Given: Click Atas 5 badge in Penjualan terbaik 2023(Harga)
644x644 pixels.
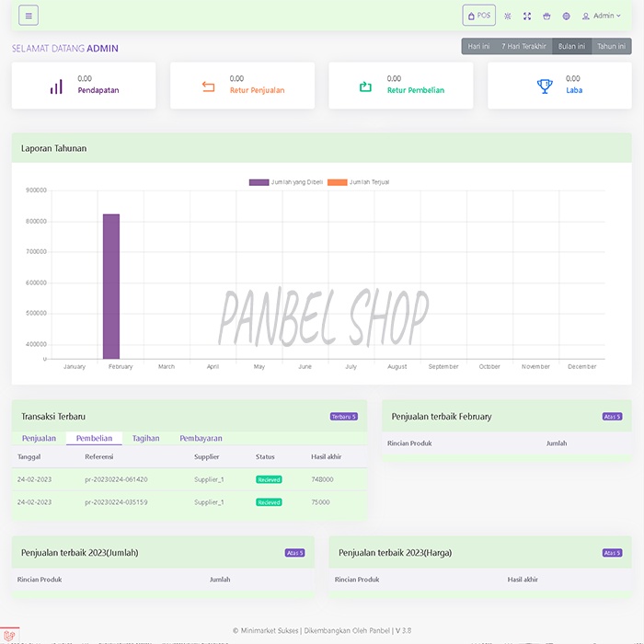Looking at the screenshot, I should click(612, 553).
